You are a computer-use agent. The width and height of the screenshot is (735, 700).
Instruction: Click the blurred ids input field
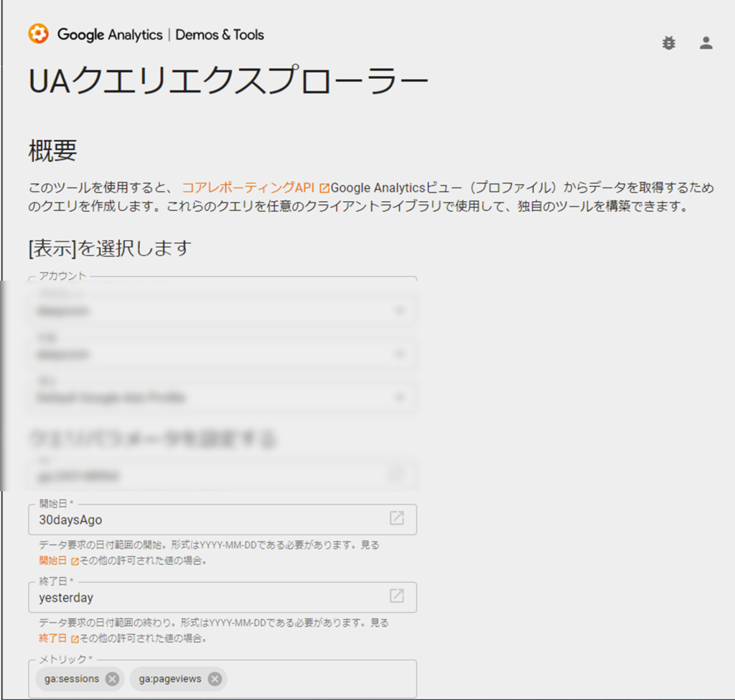click(x=208, y=475)
